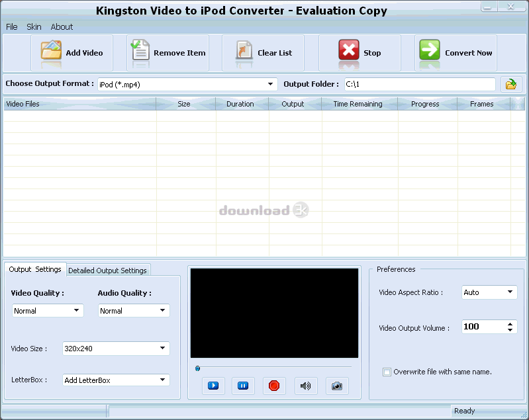Click the Convert Now button label
529x420 pixels.
tap(468, 53)
